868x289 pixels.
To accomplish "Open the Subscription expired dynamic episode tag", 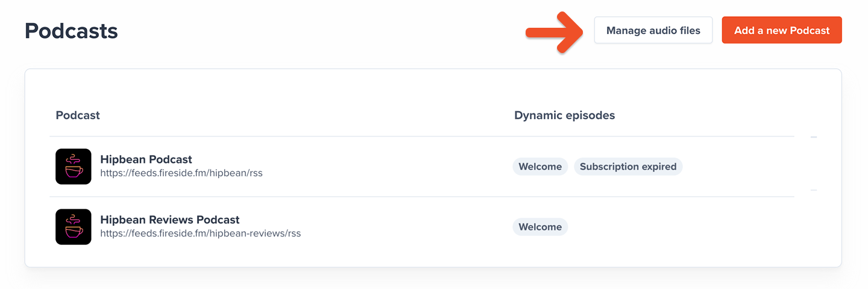I will 628,167.
